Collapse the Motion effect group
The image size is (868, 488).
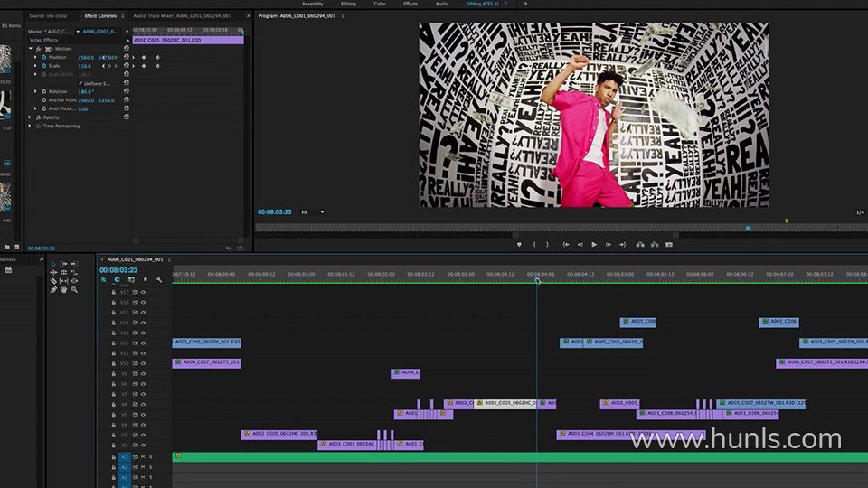tap(31, 49)
